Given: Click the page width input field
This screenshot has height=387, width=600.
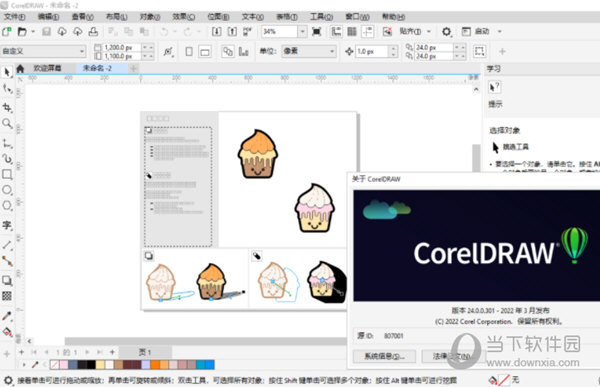Looking at the screenshot, I should (122, 47).
